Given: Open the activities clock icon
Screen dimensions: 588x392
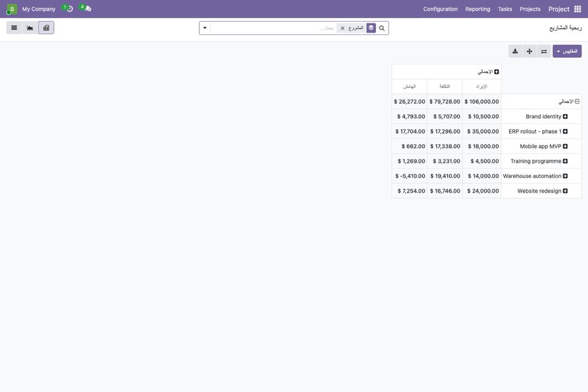Looking at the screenshot, I should (68, 8).
